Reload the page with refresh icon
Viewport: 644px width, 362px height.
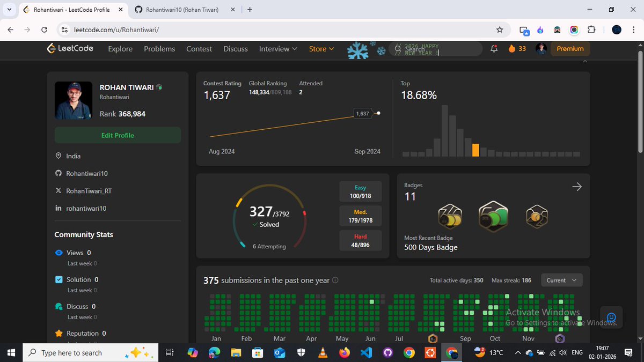pyautogui.click(x=45, y=29)
